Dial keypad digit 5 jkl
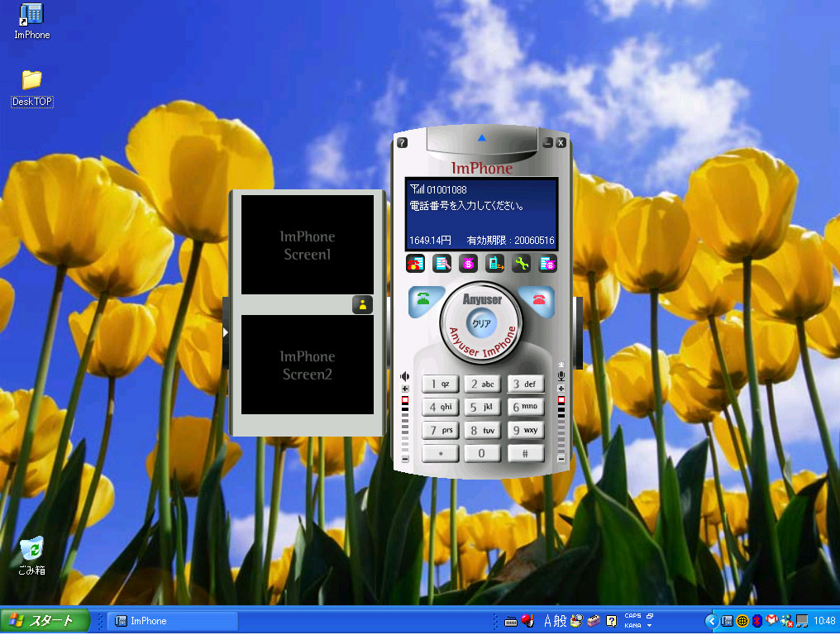 (483, 407)
